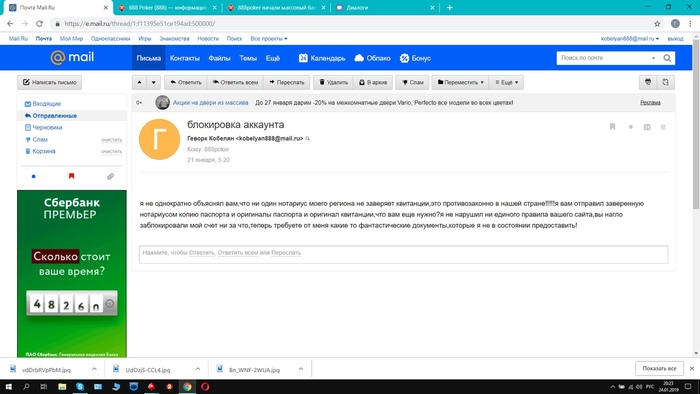Screen dimensions: 700x394
Task: Open the Файлы section
Action: [219, 58]
